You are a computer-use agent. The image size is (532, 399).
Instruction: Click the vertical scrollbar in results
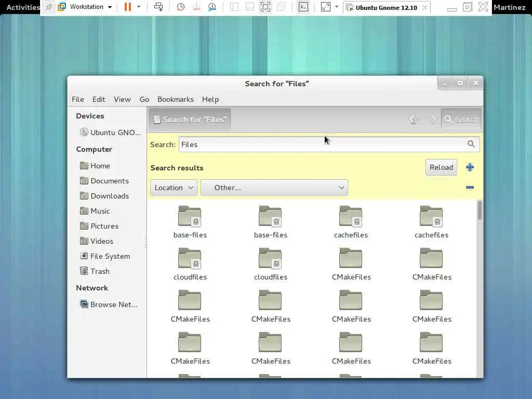click(480, 210)
